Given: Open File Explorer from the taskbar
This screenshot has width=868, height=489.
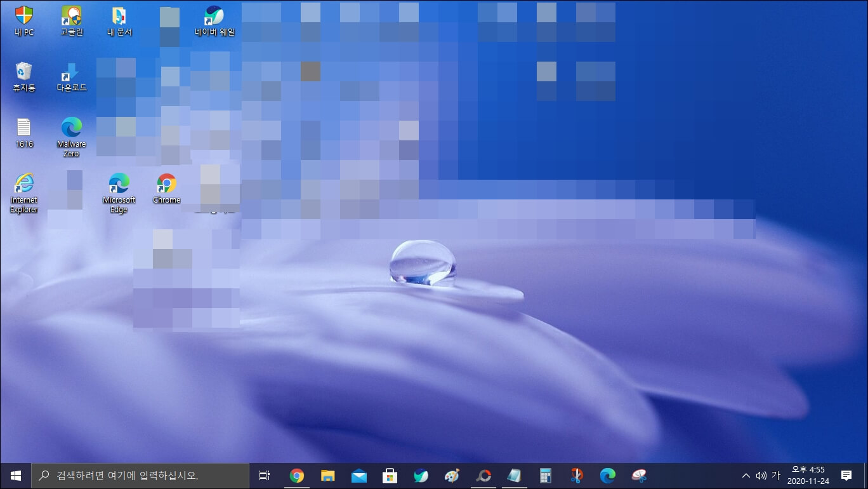Looking at the screenshot, I should pos(327,476).
